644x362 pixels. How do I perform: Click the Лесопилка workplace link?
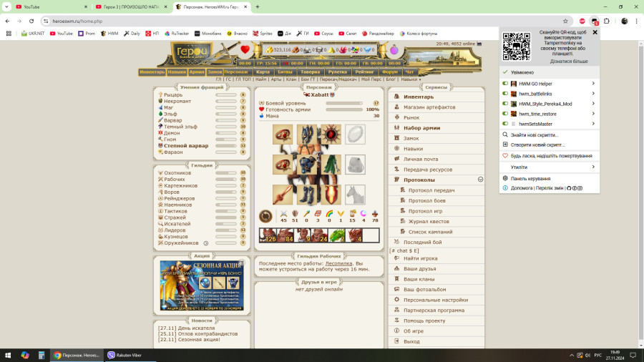point(339,263)
